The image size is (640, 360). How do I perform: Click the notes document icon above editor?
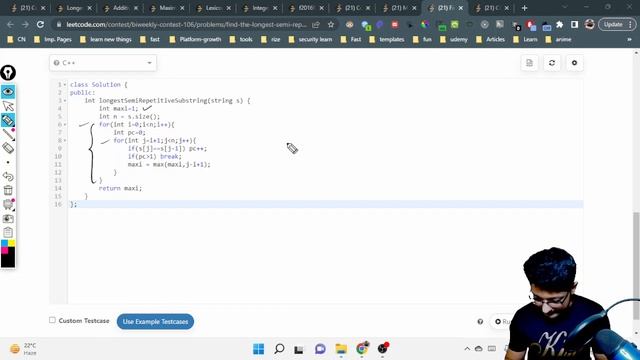pyautogui.click(x=529, y=63)
